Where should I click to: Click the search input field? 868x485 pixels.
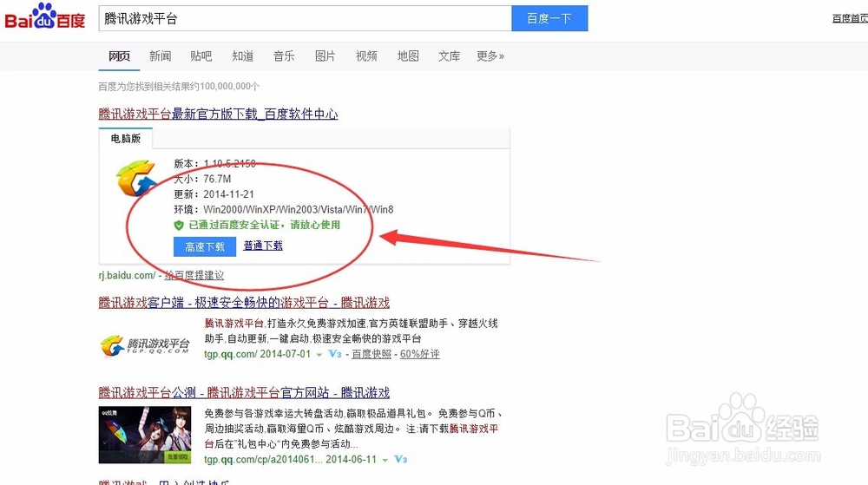click(305, 19)
